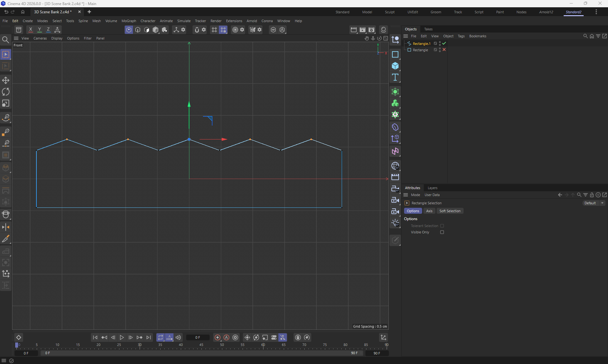Image resolution: width=608 pixels, height=364 pixels.
Task: Click the Knife cut tool icon
Action: (x=6, y=239)
